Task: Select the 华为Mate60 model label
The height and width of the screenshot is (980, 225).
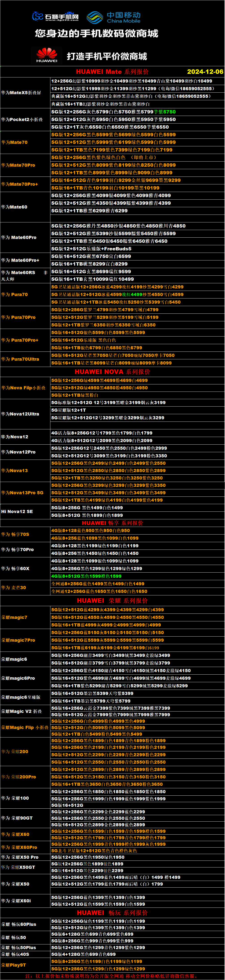Action: tap(14, 207)
